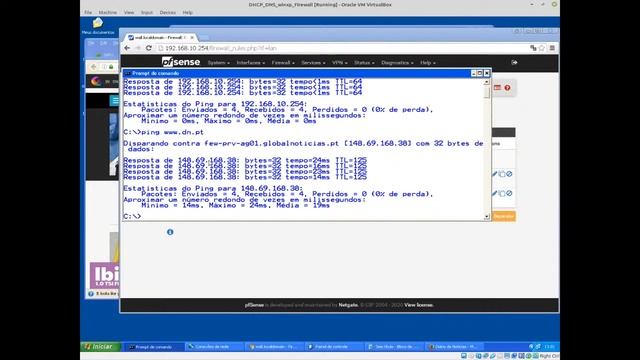Click the translate icon in address bar
640x360 pixels.
[533, 48]
